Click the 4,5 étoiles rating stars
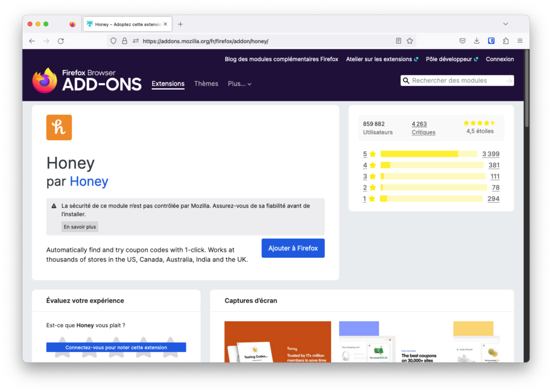The image size is (552, 392). pos(479,123)
